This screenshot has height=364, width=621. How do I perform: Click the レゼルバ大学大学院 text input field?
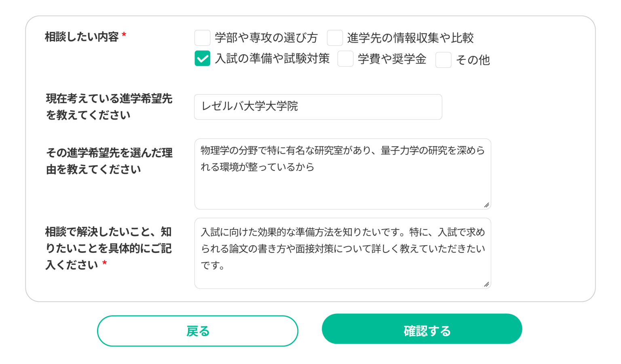[318, 107]
